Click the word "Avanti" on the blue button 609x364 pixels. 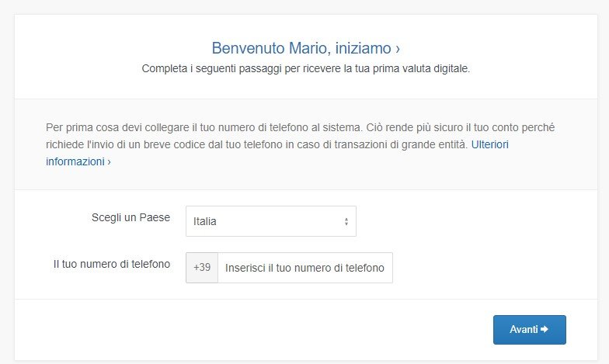pyautogui.click(x=524, y=330)
